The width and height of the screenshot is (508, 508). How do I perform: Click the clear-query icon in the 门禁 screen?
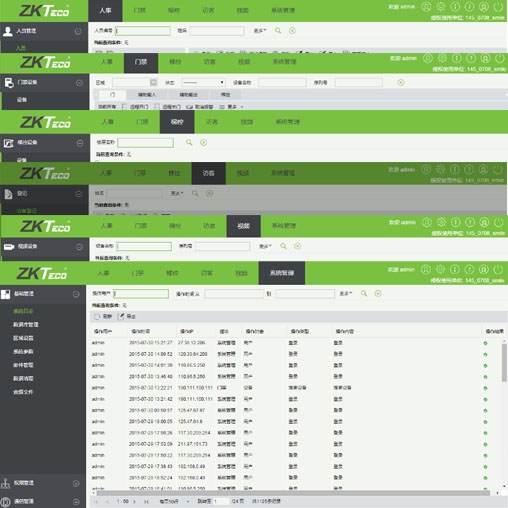[401, 82]
